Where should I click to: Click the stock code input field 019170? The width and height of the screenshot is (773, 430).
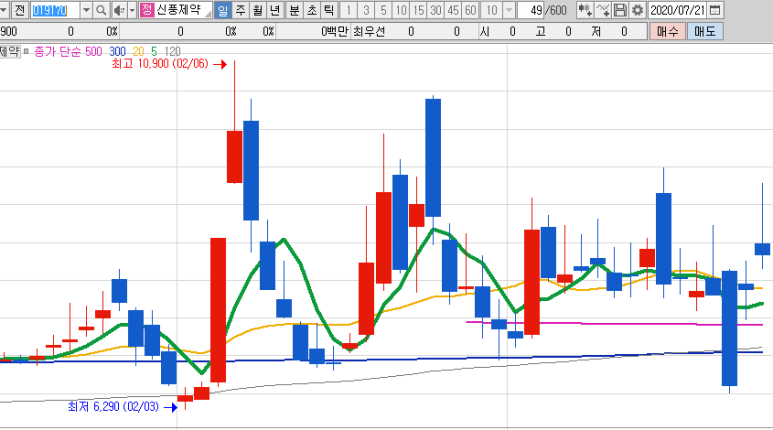coord(55,10)
